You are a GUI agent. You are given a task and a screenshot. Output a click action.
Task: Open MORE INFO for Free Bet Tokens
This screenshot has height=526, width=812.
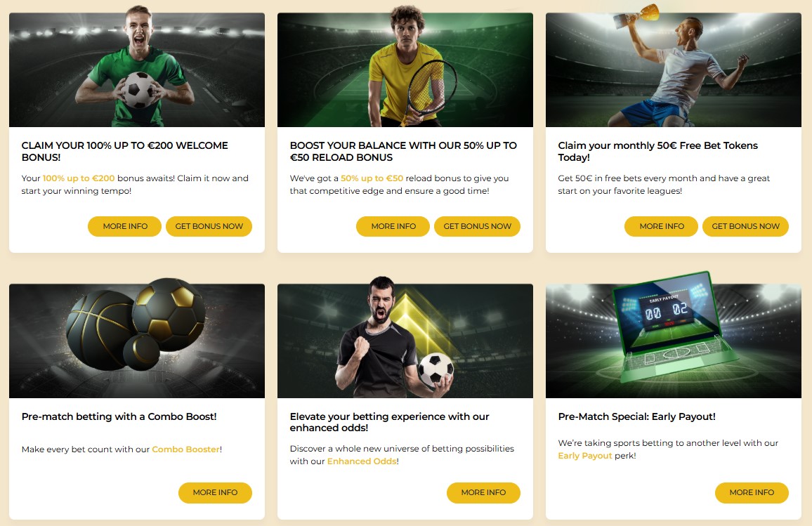pos(661,226)
